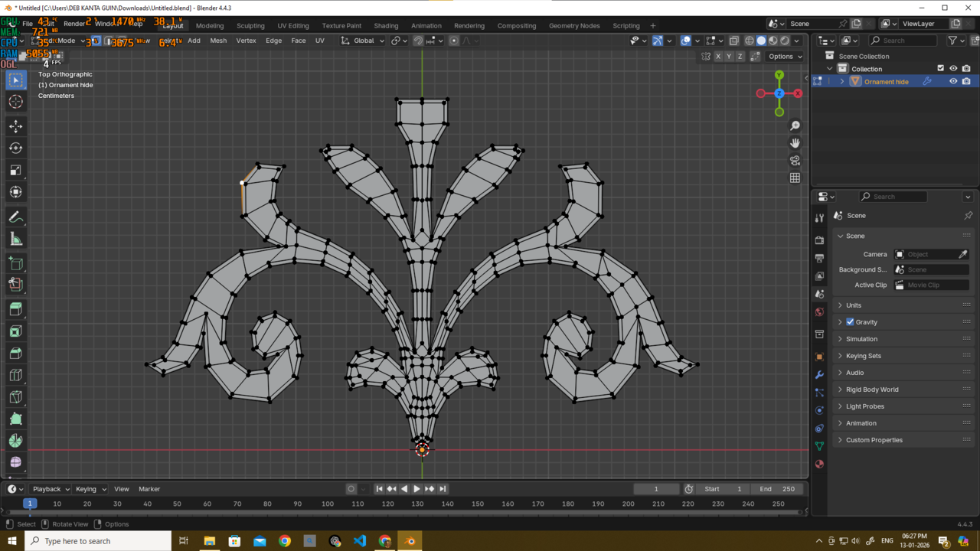Expand the Rigid Body World panel
Image resolution: width=980 pixels, height=551 pixels.
pyautogui.click(x=872, y=390)
